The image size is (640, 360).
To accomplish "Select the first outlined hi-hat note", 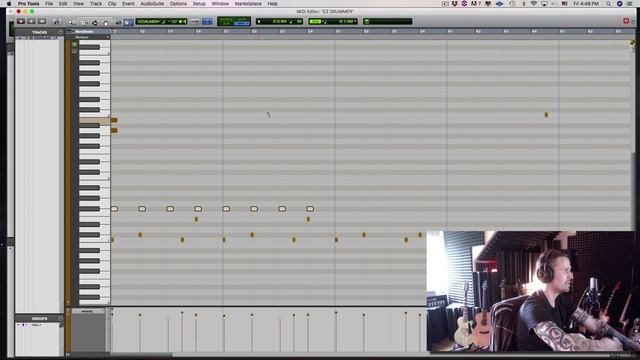I will 114,209.
